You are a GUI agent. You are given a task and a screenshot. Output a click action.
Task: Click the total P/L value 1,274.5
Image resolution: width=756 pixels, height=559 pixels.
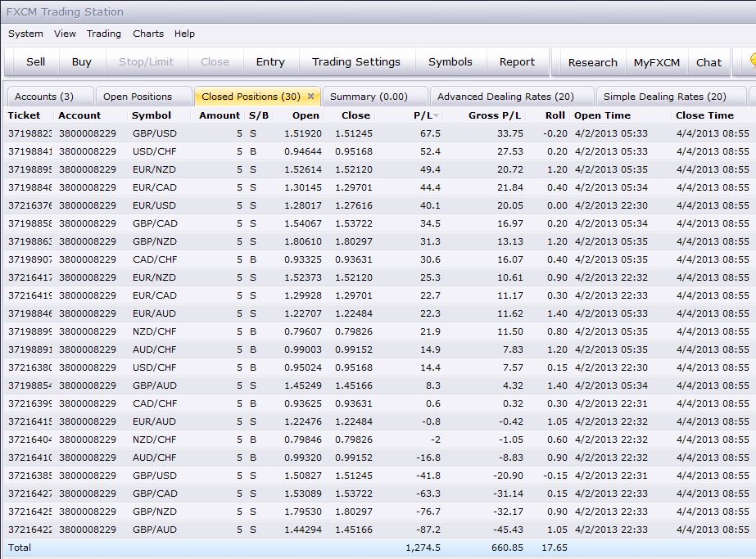[423, 548]
